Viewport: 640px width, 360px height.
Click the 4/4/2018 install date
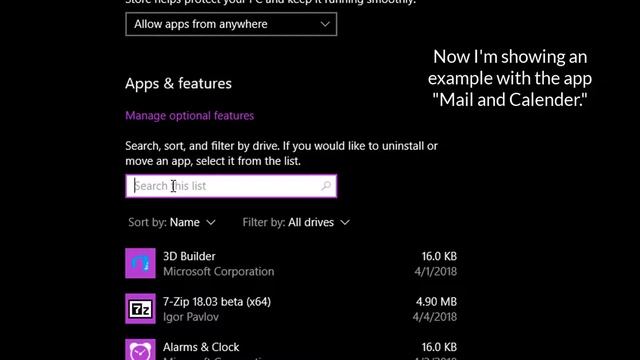[435, 317]
